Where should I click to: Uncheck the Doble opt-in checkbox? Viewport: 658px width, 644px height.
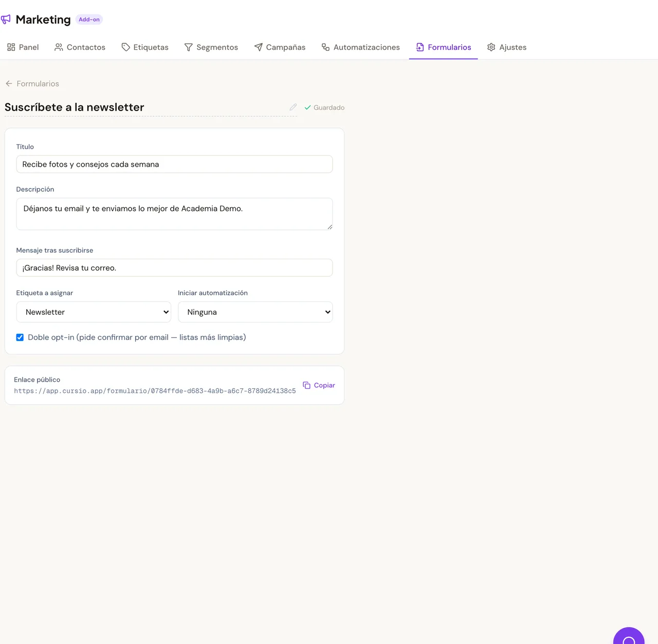20,337
